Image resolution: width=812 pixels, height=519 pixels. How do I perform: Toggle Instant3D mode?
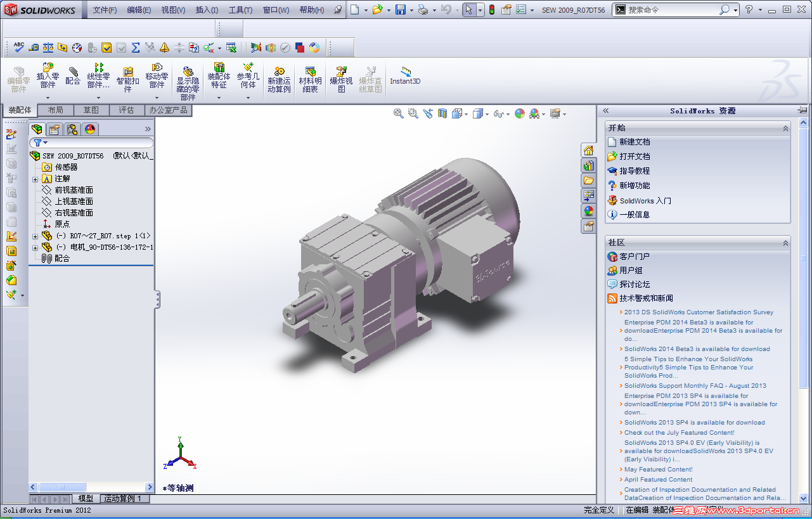point(405,76)
